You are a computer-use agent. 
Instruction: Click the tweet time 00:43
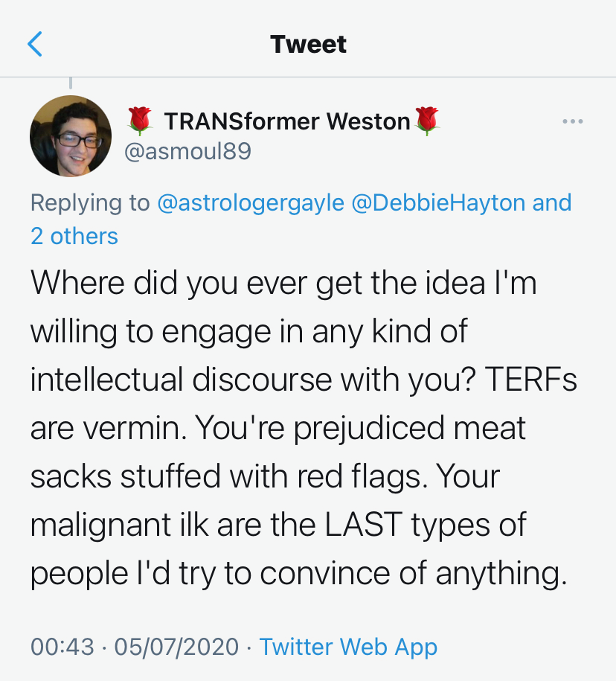(62, 647)
